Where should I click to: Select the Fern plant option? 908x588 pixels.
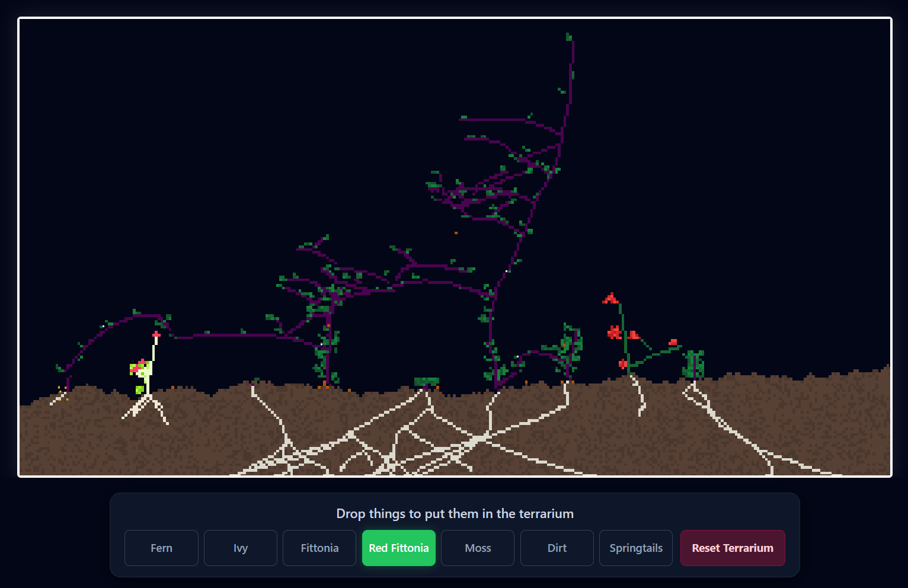[x=161, y=548]
